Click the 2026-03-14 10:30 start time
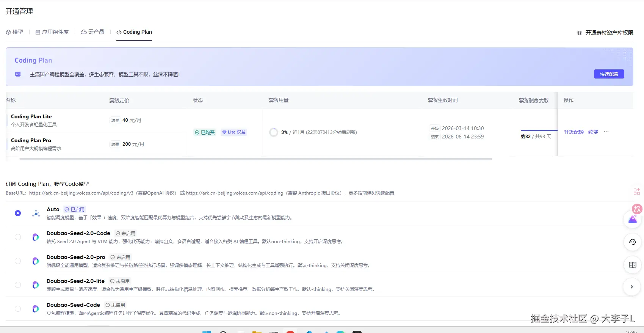 tap(463, 128)
